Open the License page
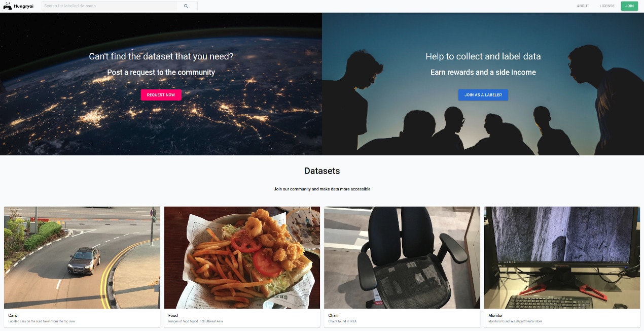The image size is (644, 331). [606, 6]
